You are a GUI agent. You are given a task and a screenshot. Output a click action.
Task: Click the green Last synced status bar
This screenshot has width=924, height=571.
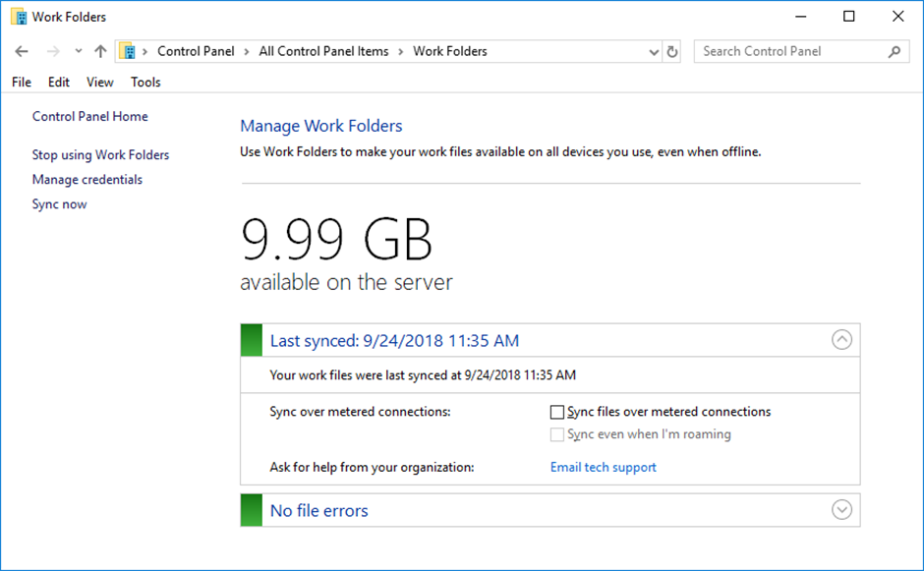coord(251,340)
